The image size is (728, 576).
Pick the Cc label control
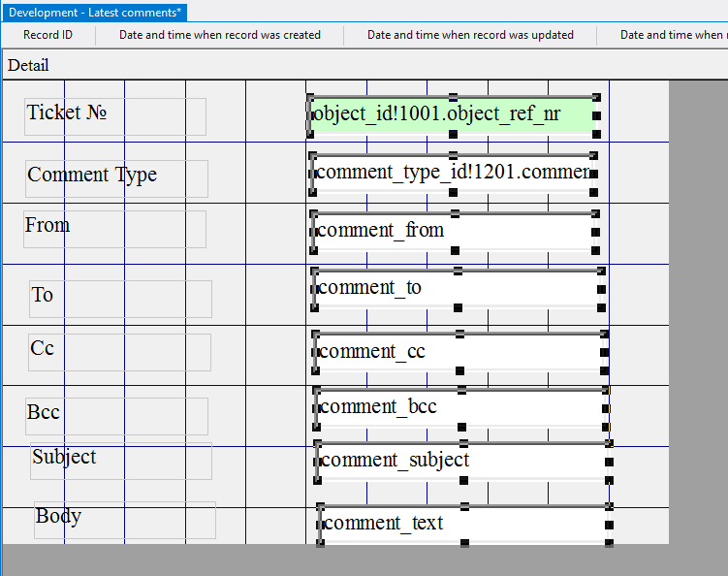[x=119, y=351]
